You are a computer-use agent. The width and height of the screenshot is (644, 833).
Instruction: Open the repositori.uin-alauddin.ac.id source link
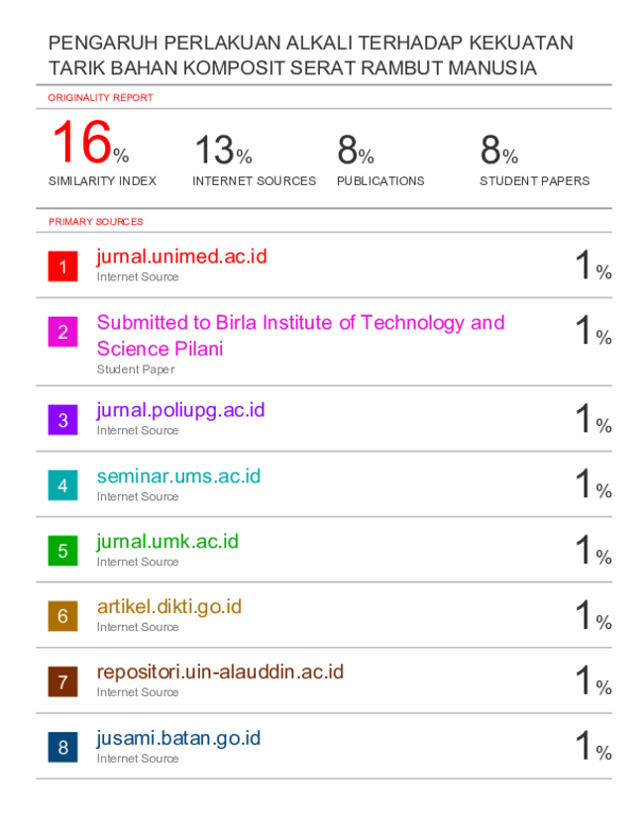pyautogui.click(x=220, y=673)
